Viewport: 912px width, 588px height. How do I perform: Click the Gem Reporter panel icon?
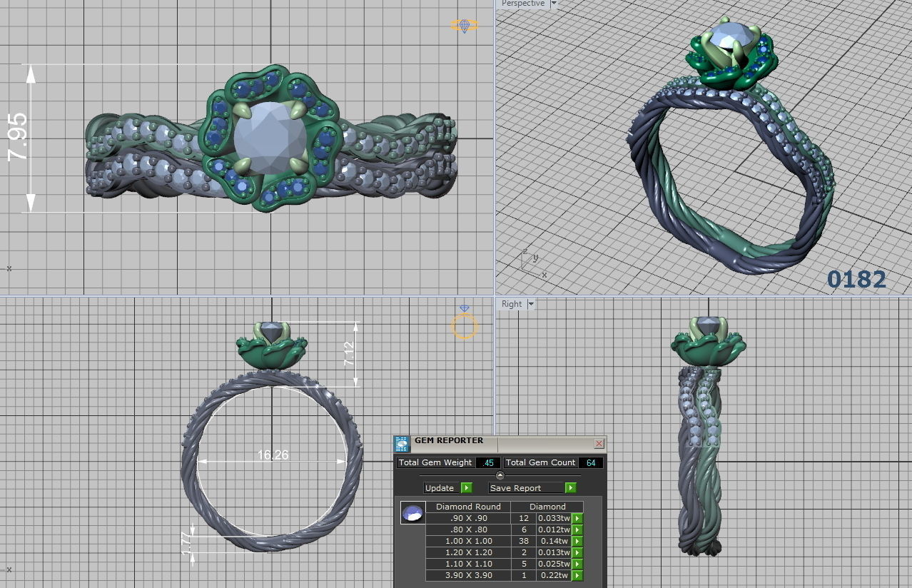[402, 444]
